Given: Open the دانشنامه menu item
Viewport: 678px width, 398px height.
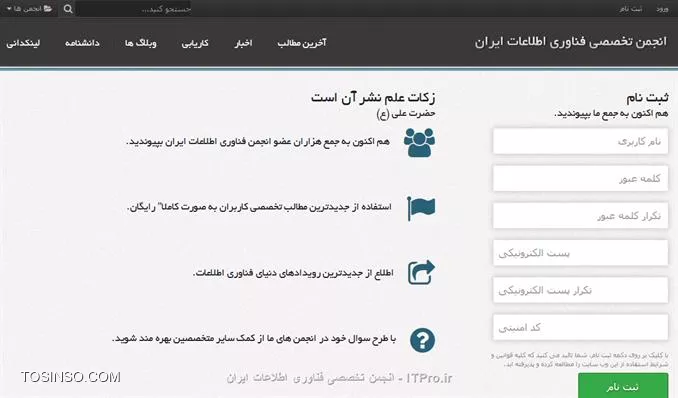Looking at the screenshot, I should tap(82, 43).
